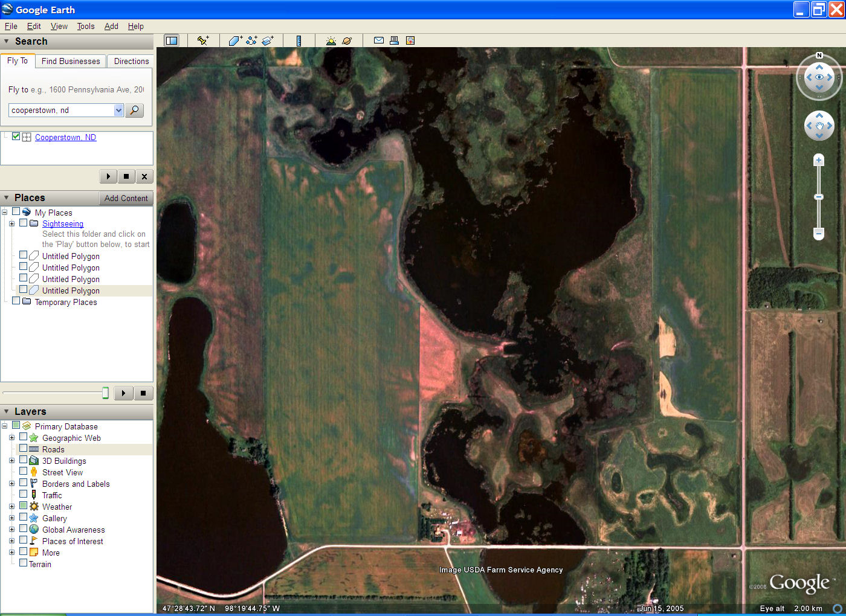Print the current view
Viewport: 846px width, 616px height.
coord(394,40)
